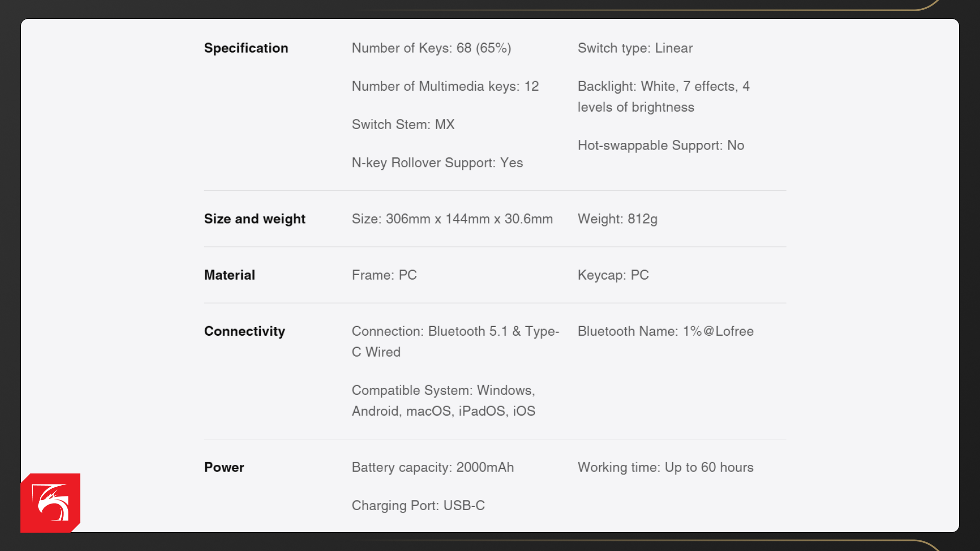980x551 pixels.
Task: Select Keycap: PC material entry
Action: [x=613, y=275]
